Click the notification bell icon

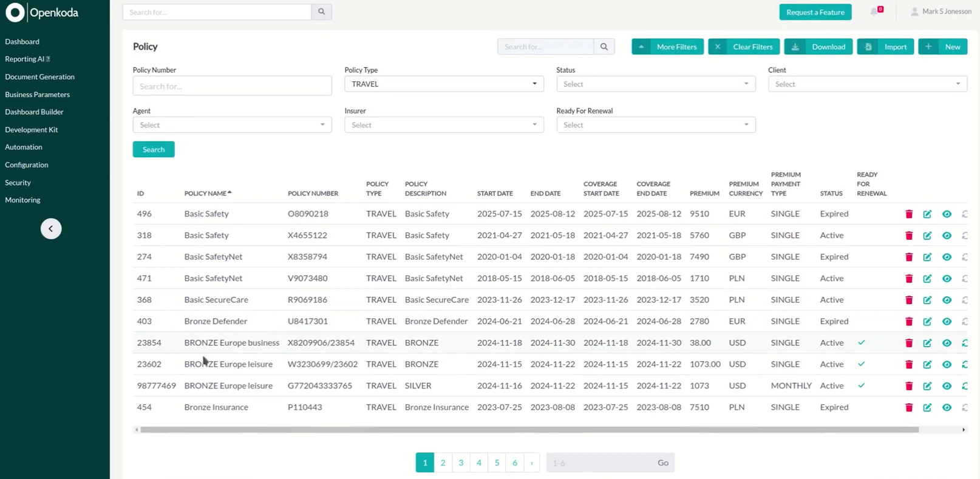(x=874, y=12)
